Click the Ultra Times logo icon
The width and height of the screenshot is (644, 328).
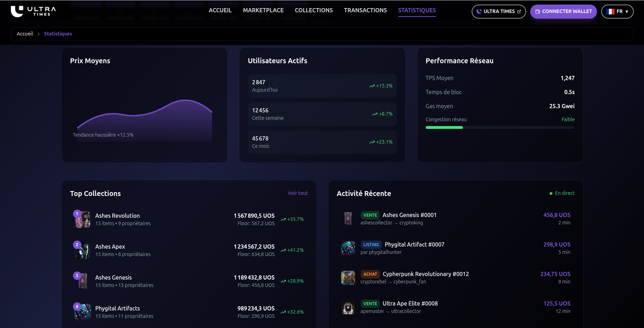(x=16, y=11)
